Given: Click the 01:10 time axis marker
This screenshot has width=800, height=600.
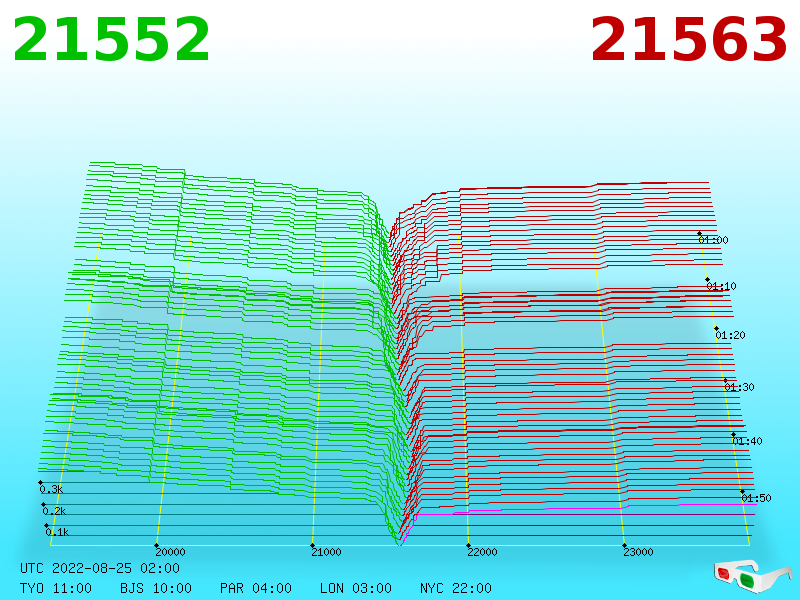Looking at the screenshot, I should (x=721, y=286).
